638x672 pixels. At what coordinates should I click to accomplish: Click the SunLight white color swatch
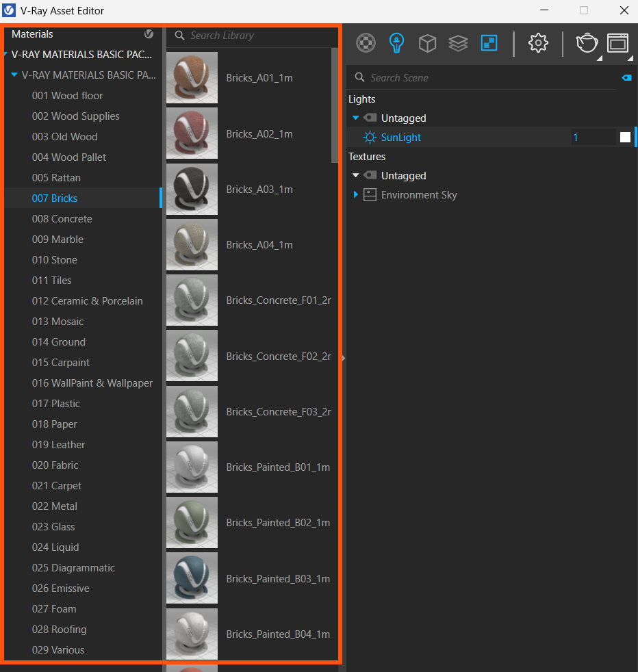coord(625,138)
